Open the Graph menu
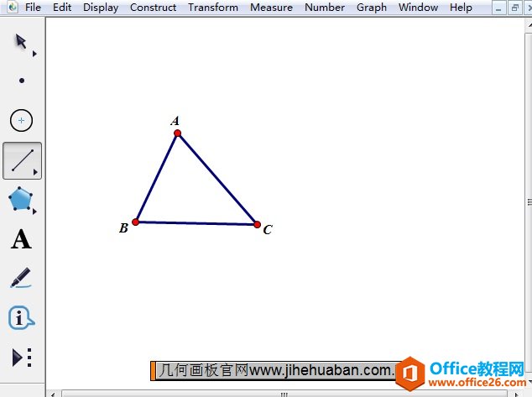 [x=372, y=7]
